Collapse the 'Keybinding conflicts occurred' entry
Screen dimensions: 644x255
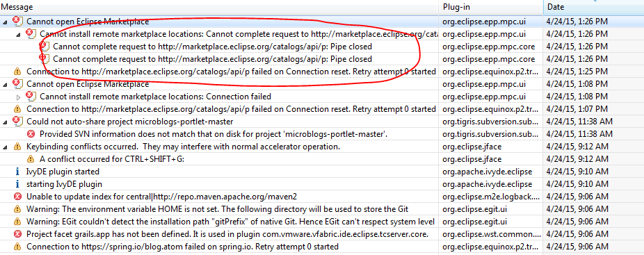5,147
